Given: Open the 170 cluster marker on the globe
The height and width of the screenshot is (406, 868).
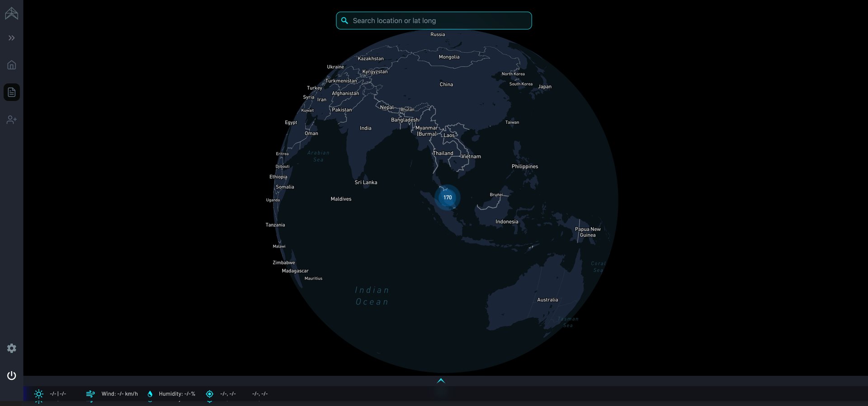Looking at the screenshot, I should coord(448,197).
